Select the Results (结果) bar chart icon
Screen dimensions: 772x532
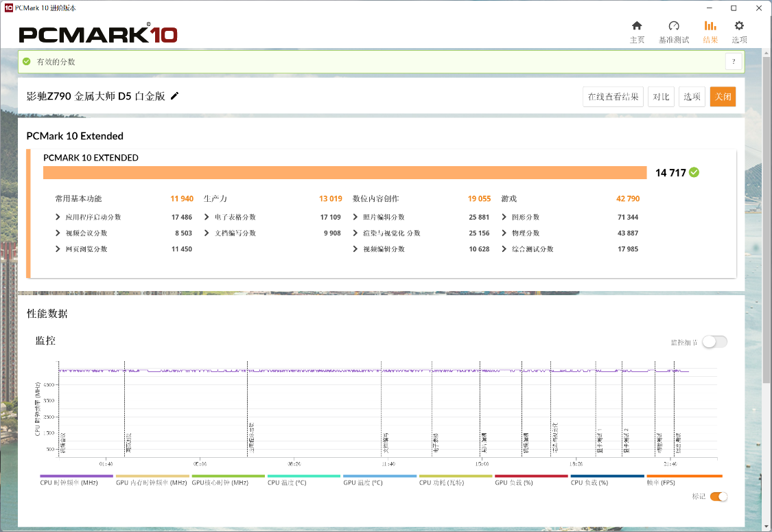[710, 26]
